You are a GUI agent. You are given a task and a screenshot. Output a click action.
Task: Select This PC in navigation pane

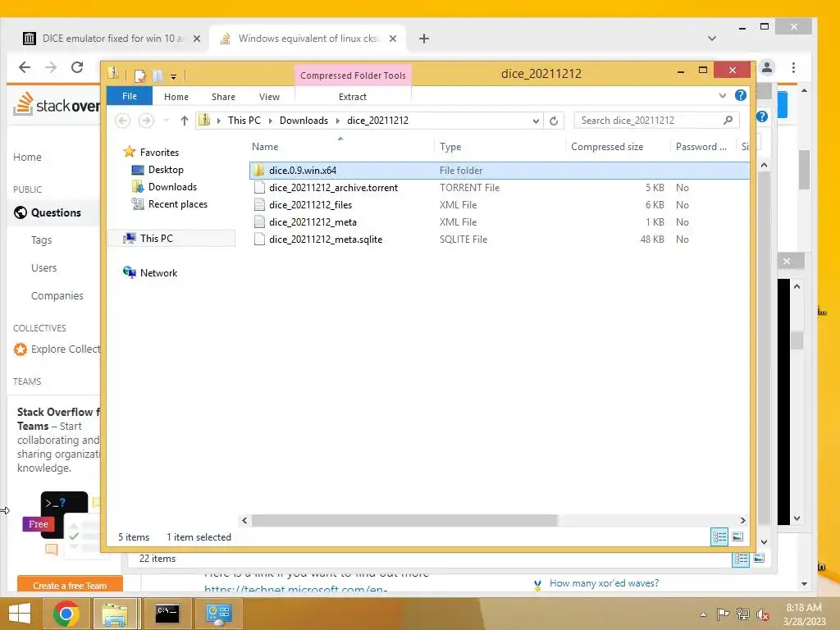(172, 239)
